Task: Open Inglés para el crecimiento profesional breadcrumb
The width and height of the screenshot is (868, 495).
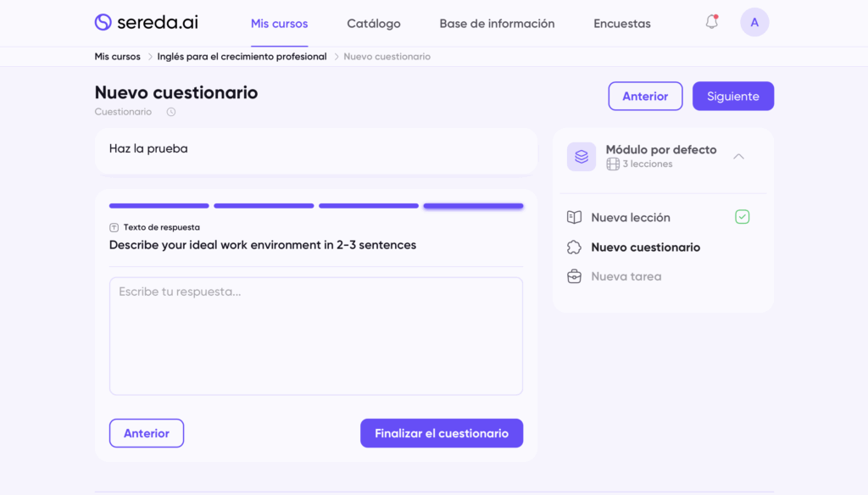Action: pos(242,57)
